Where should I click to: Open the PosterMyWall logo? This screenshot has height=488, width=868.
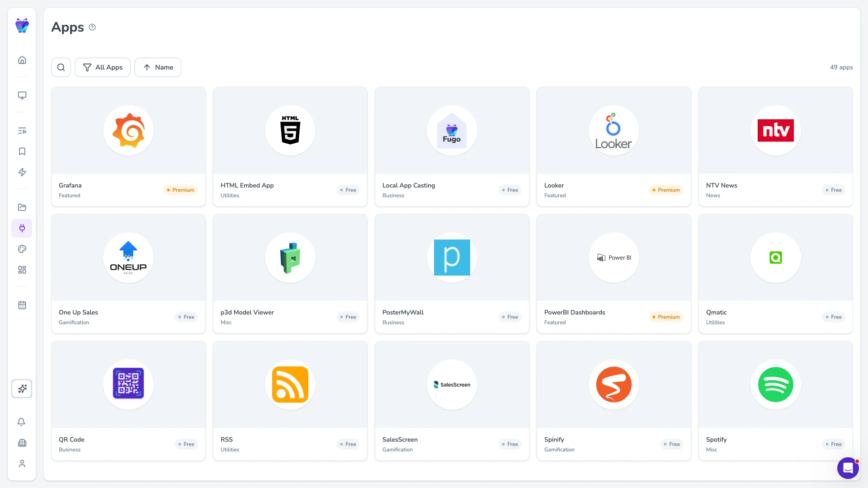click(452, 258)
